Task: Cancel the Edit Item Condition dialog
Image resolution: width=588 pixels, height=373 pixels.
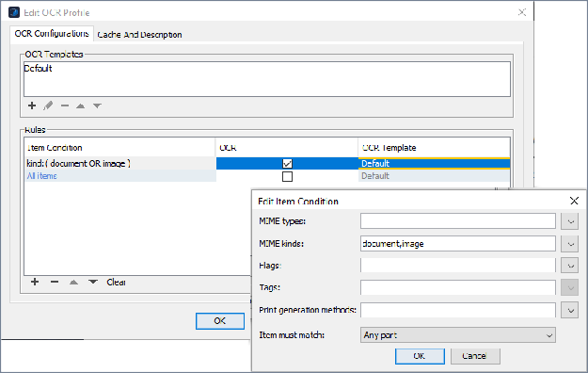Action: click(475, 356)
